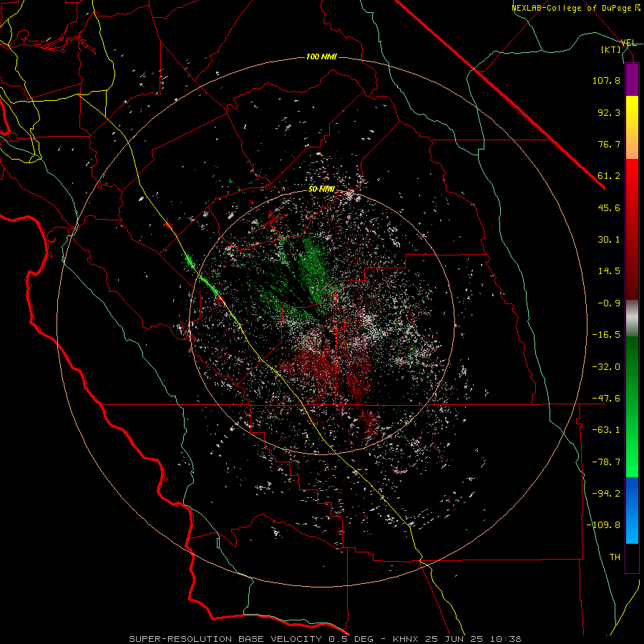644x644 pixels.
Task: Click the blue segment of velocity color bar
Action: 632,510
